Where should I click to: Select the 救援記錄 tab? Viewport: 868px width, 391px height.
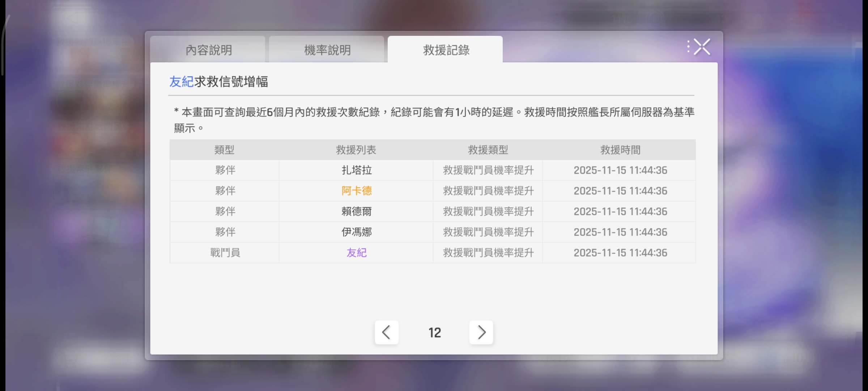click(x=446, y=50)
